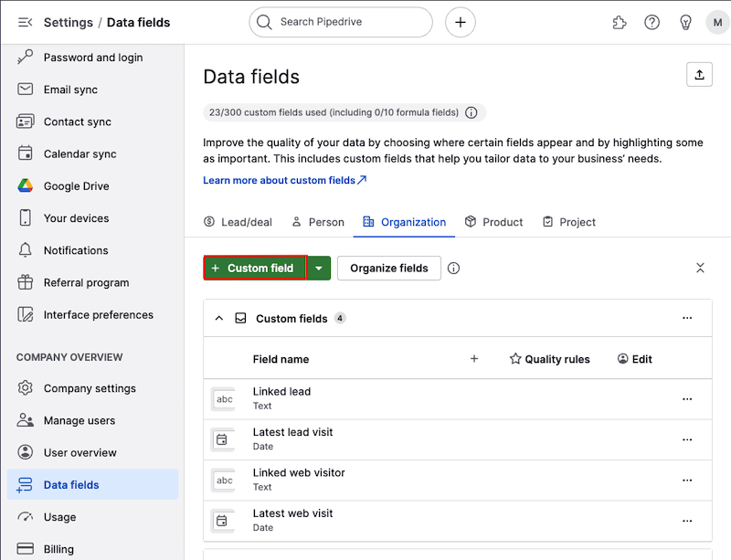Open the sales assistant lightbulb icon
The height and width of the screenshot is (560, 731).
(x=685, y=22)
